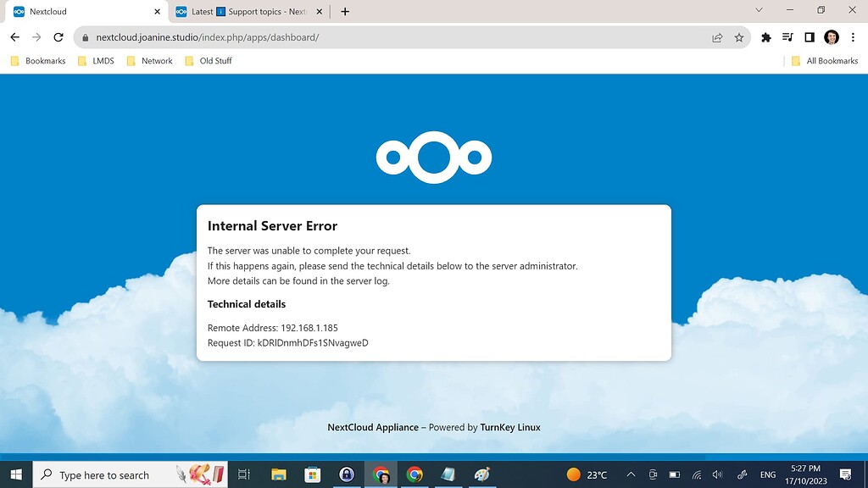Switch the ENG input language indicator

[768, 474]
